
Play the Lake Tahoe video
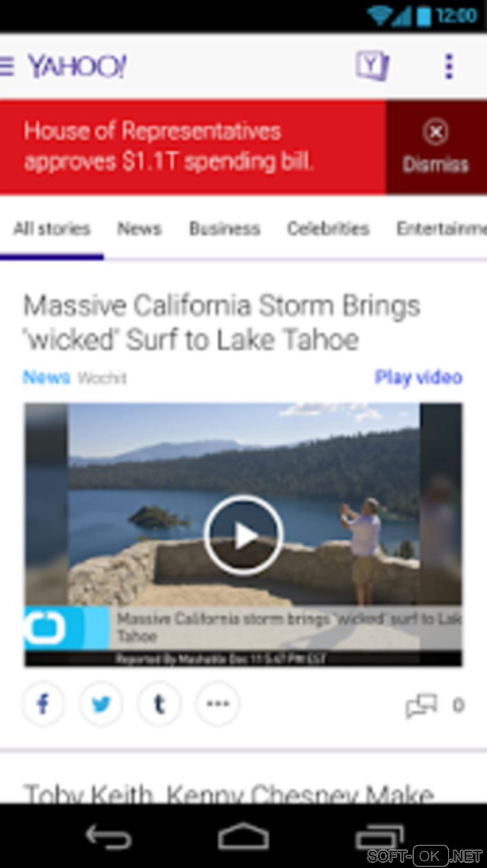click(x=243, y=535)
